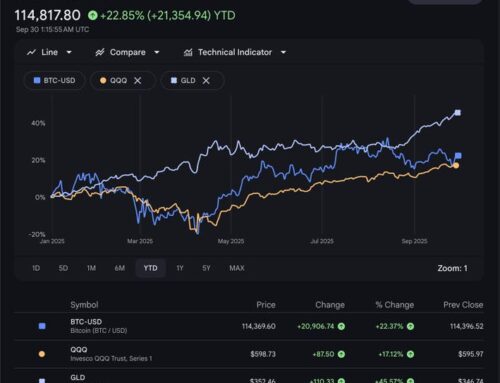Viewport: 500px width, 383px height.
Task: Switch chart range to 5Y
Action: 206,268
